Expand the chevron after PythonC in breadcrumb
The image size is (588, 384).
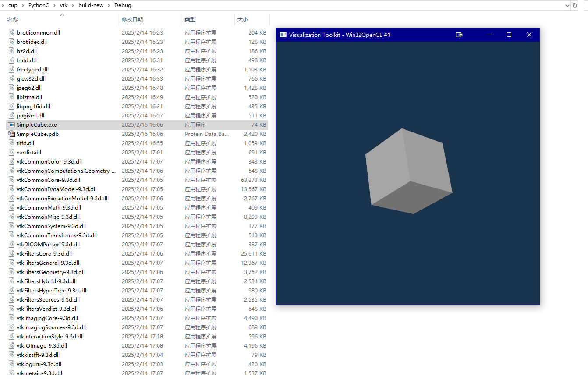tap(55, 5)
